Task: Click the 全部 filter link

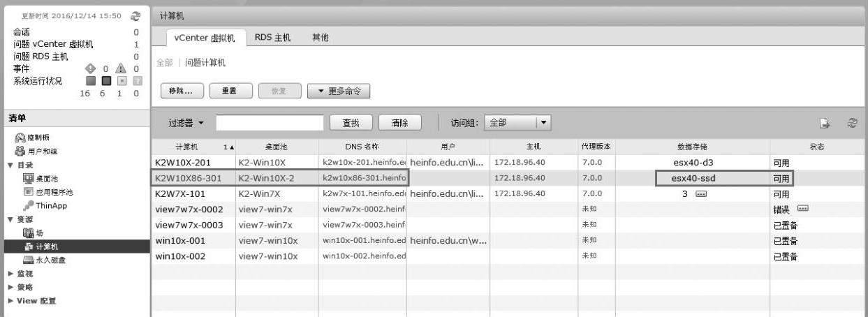Action: coord(164,63)
